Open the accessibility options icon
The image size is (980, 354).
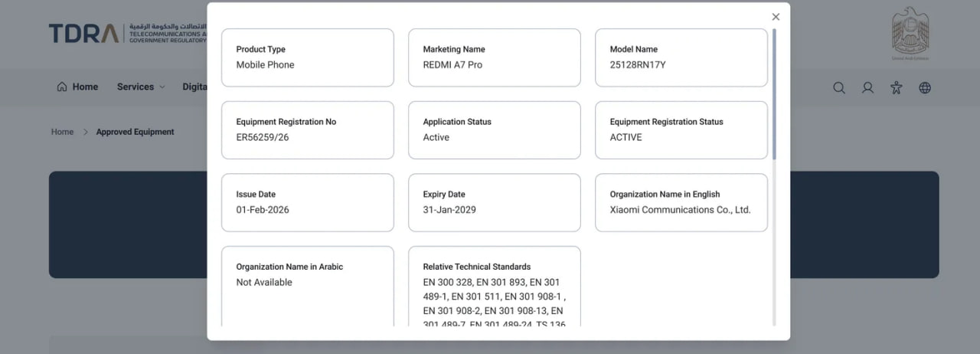click(x=896, y=87)
